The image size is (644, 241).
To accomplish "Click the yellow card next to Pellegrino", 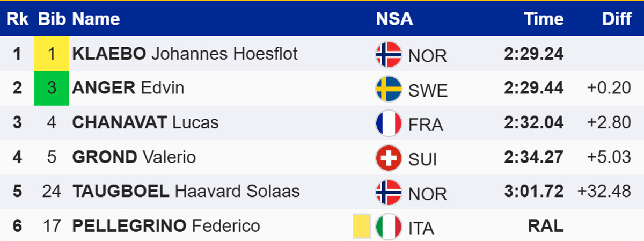I will 362,226.
